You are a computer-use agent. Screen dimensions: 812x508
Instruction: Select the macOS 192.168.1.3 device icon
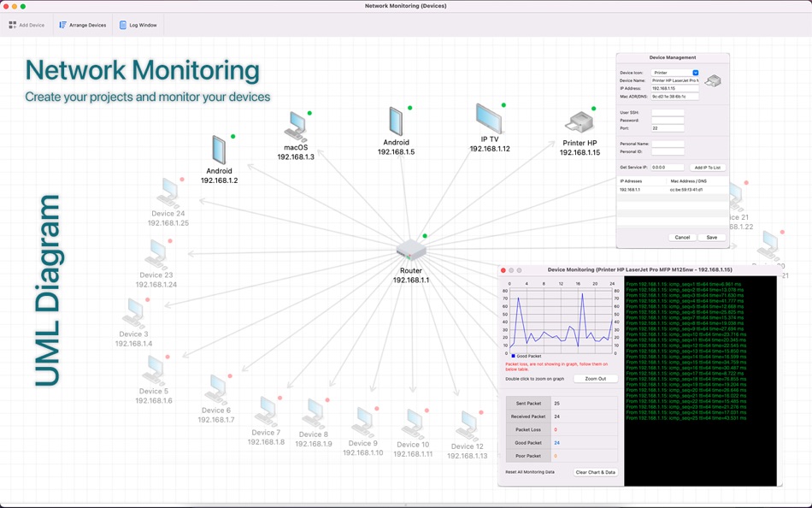[295, 125]
